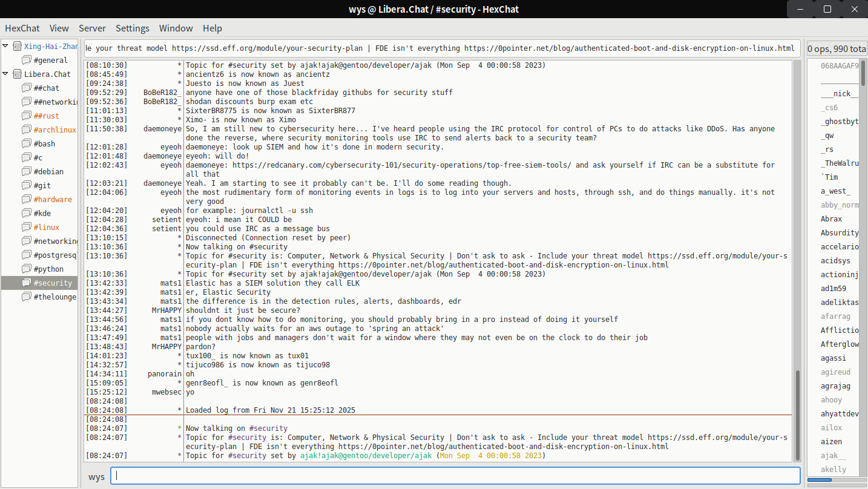Image resolution: width=868 pixels, height=489 pixels.
Task: Click the #security channel icon
Action: point(26,283)
